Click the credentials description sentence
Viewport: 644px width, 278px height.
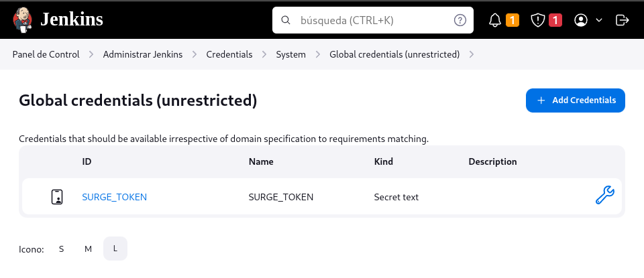(224, 139)
